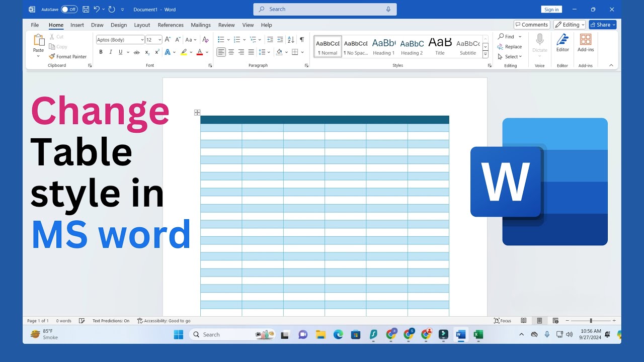Viewport: 644px width, 362px height.
Task: Click the font color red A swatch
Action: (x=200, y=52)
